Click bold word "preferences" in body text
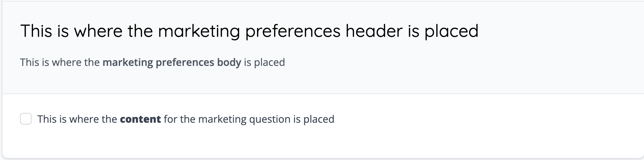The width and height of the screenshot is (644, 160). 185,62
